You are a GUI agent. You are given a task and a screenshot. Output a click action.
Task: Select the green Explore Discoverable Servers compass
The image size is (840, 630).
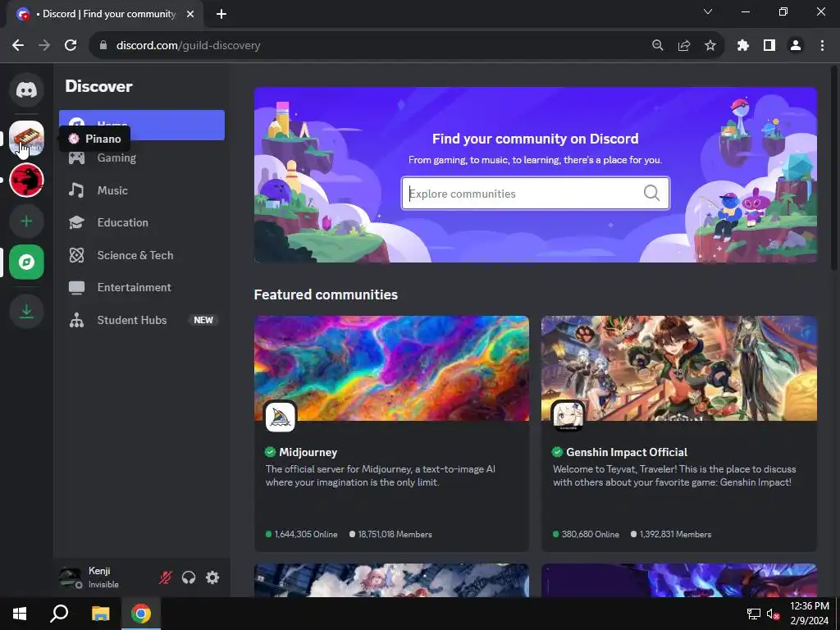pyautogui.click(x=26, y=262)
